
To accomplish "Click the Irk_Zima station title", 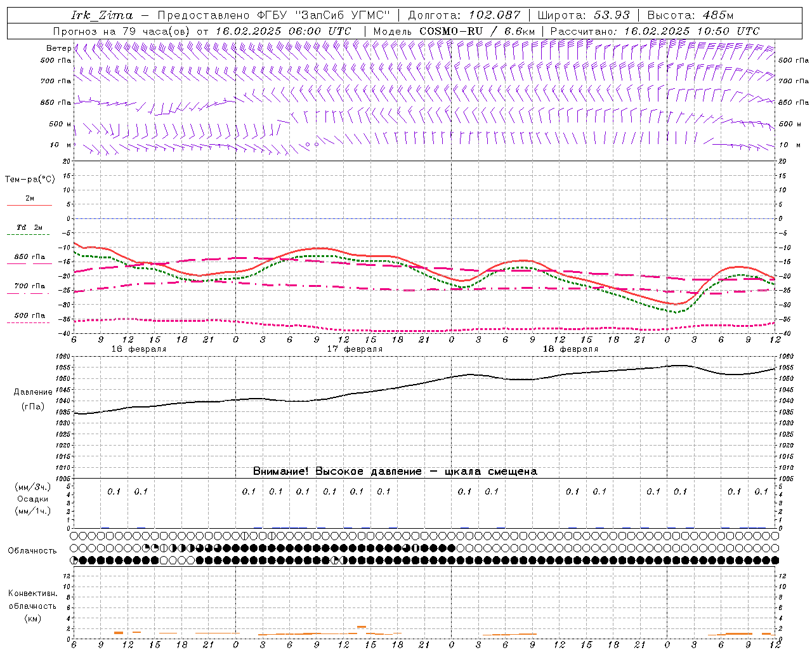I will pos(101,15).
